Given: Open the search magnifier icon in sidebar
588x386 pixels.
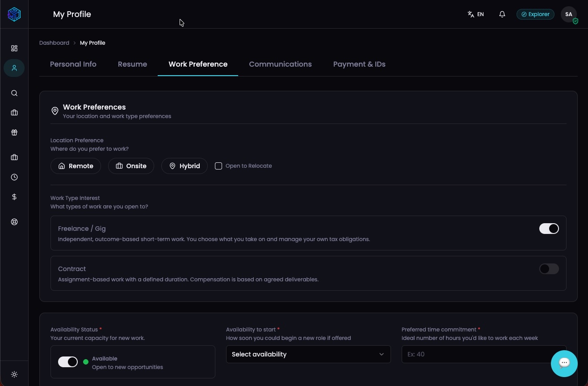Looking at the screenshot, I should [x=14, y=93].
